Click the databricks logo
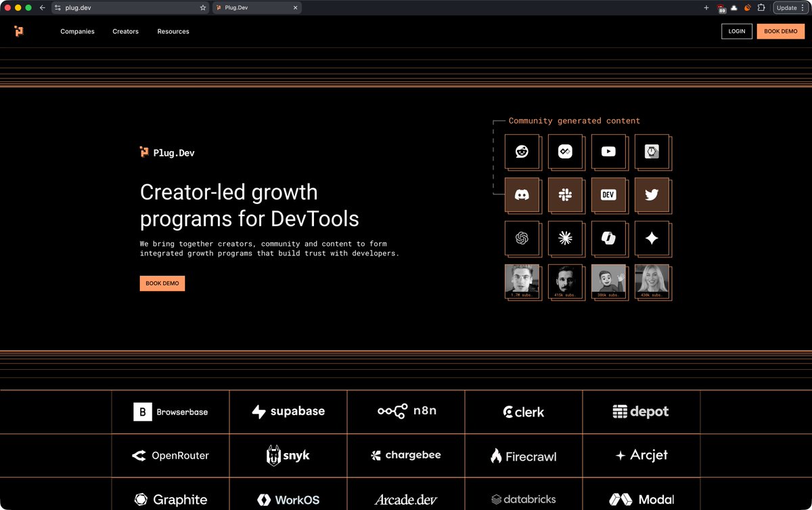The image size is (812, 510). 523,500
